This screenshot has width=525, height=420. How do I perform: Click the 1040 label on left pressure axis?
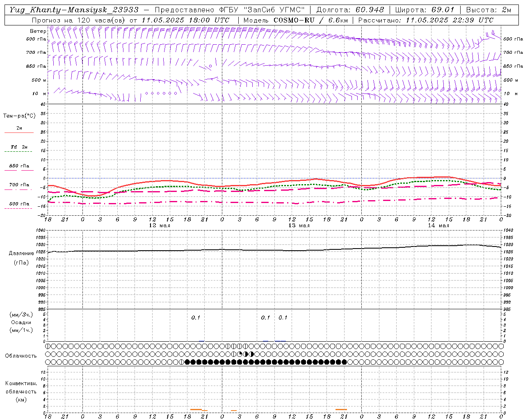(41, 231)
